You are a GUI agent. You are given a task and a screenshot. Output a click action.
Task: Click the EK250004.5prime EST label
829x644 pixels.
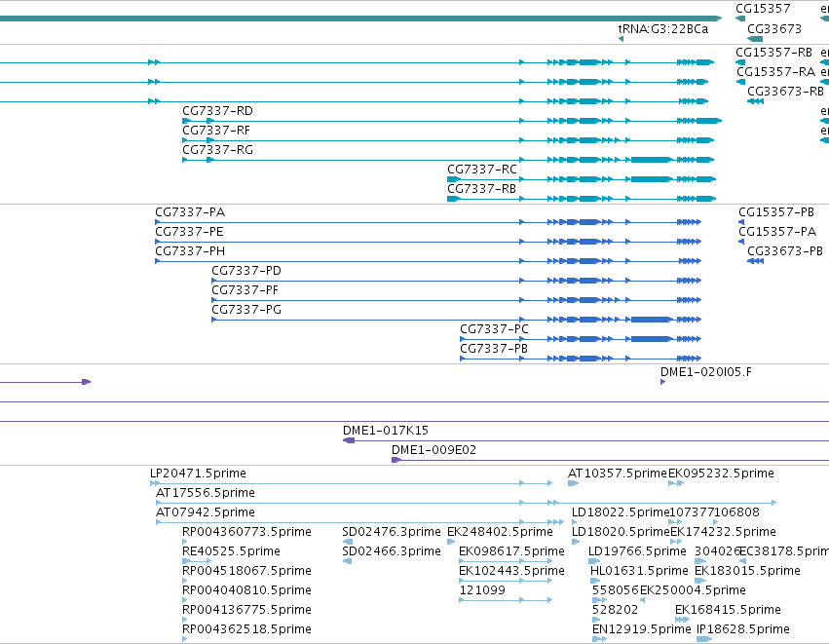(693, 590)
